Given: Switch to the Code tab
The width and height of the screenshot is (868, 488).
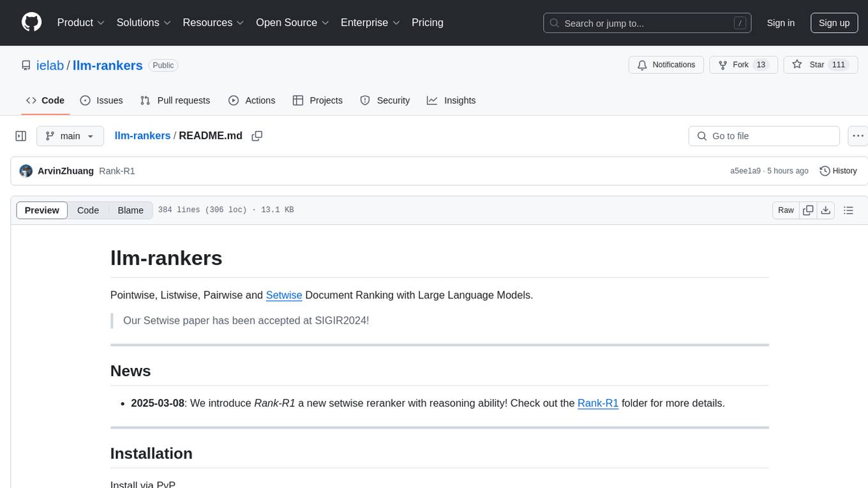Looking at the screenshot, I should (45, 100).
